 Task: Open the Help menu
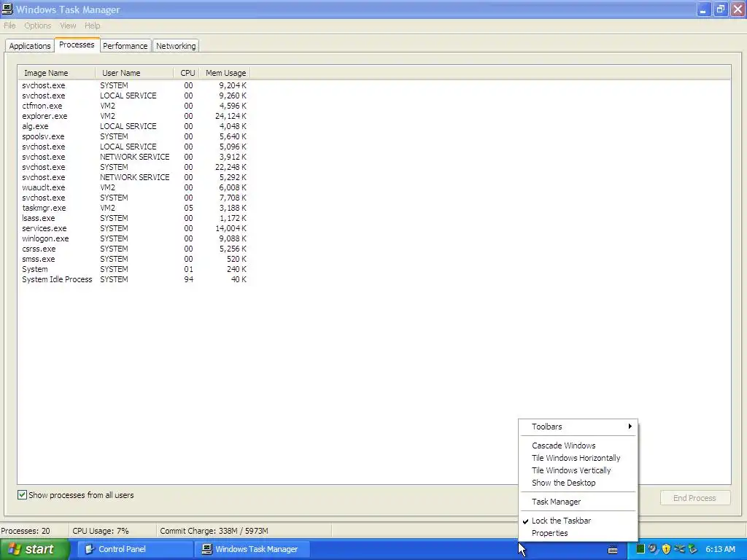coord(93,26)
